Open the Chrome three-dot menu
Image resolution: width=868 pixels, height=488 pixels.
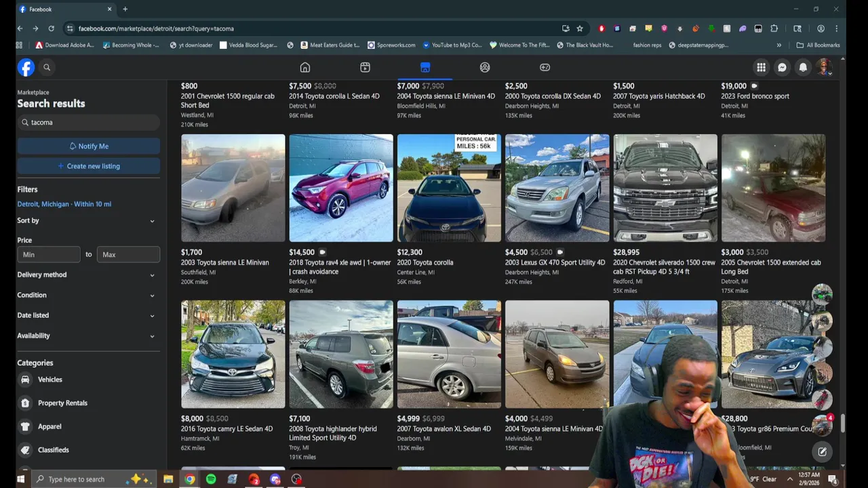pyautogui.click(x=836, y=28)
